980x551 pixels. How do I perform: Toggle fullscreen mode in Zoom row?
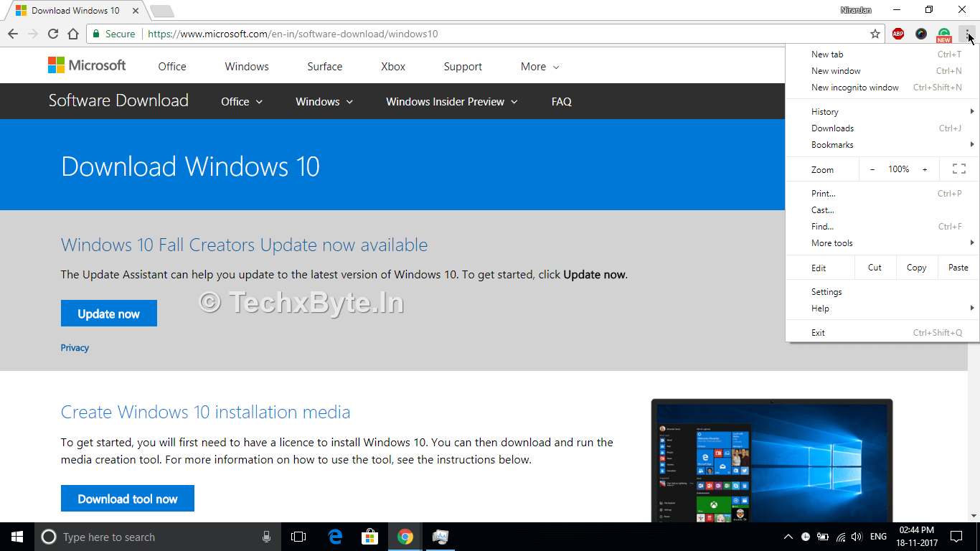click(959, 169)
